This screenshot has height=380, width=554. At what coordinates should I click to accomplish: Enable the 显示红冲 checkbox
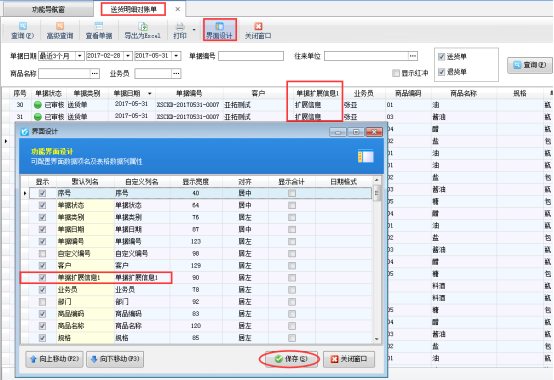click(x=396, y=73)
